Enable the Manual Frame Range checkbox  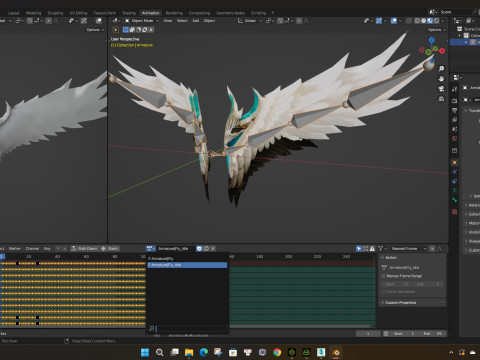[384, 276]
